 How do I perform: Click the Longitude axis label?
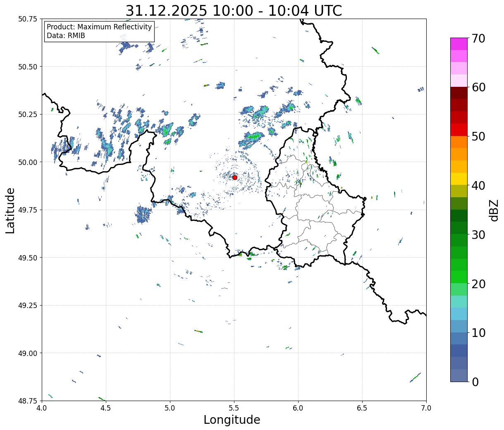(232, 420)
